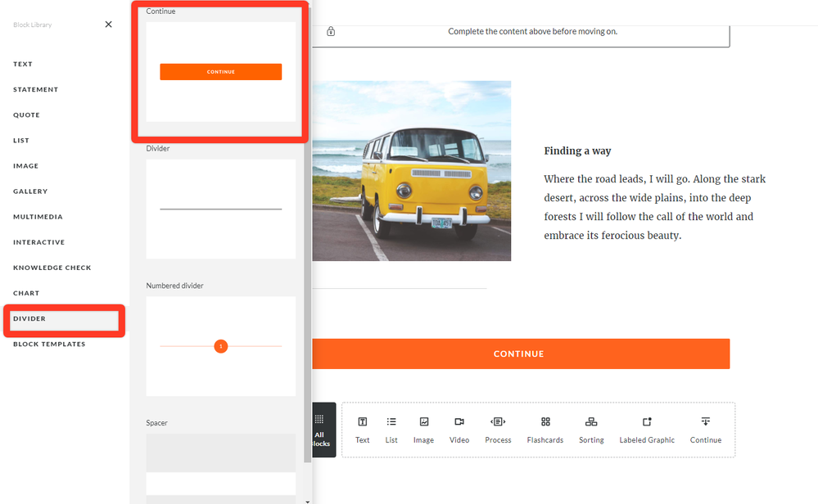
Task: Insert a Continue block from the toolbar
Action: click(705, 430)
